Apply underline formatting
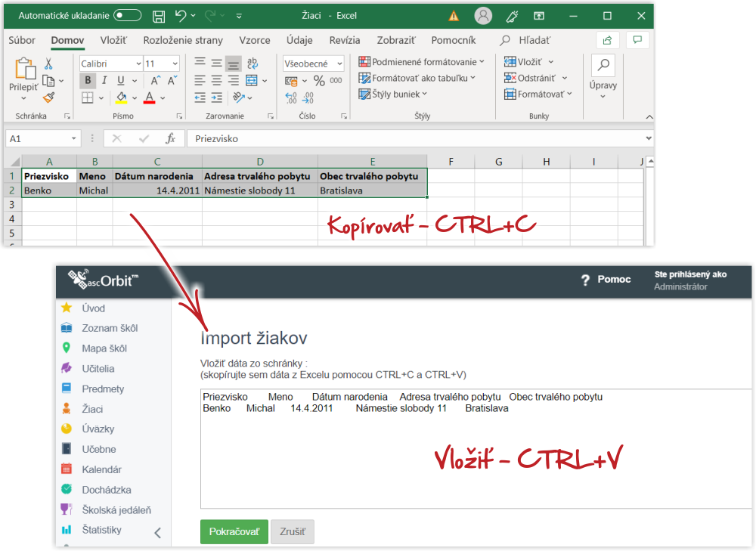Screen dimensions: 756x551 tap(120, 81)
